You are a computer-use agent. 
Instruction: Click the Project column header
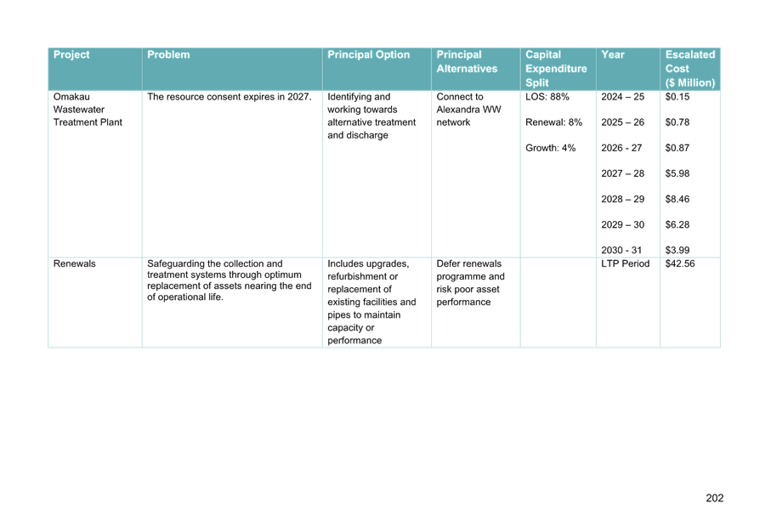tap(71, 55)
